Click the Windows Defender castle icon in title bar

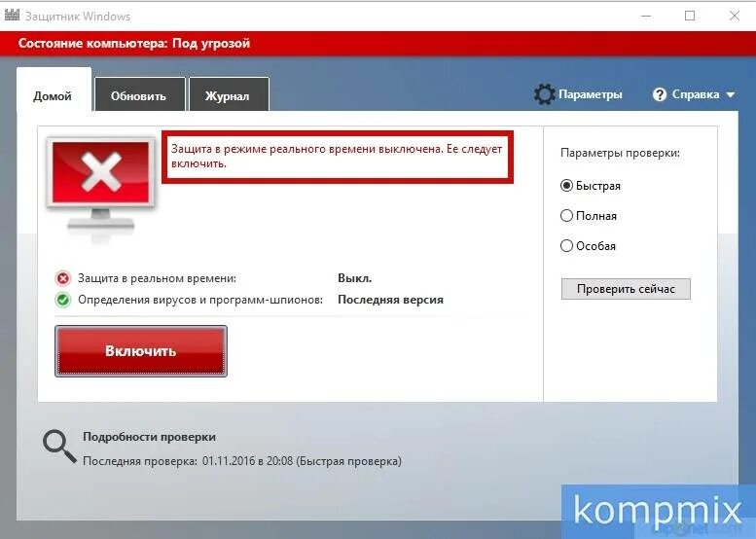[12, 15]
